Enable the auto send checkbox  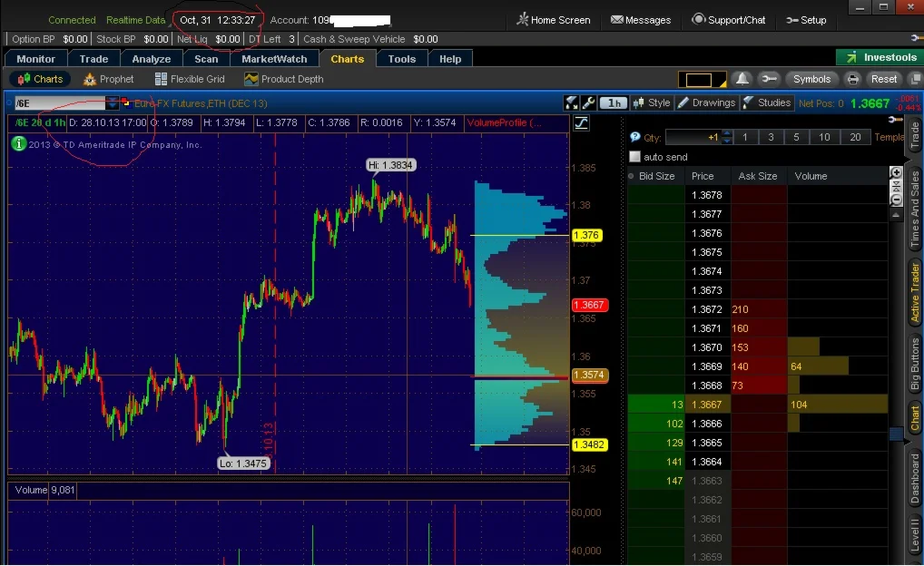coord(634,157)
